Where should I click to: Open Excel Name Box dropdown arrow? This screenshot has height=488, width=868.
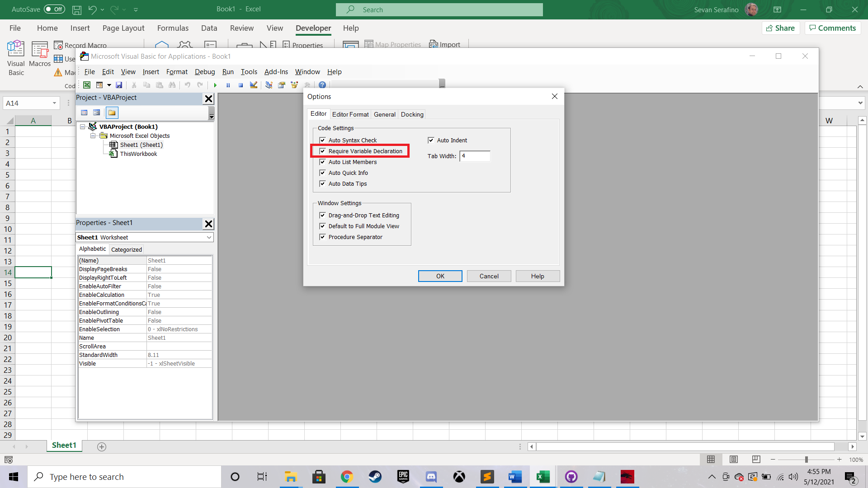[x=54, y=103]
